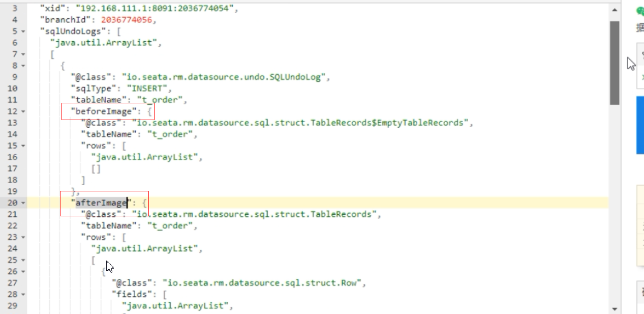Collapse the fold arrow on line 25
The height and width of the screenshot is (314, 644).
[23, 261]
